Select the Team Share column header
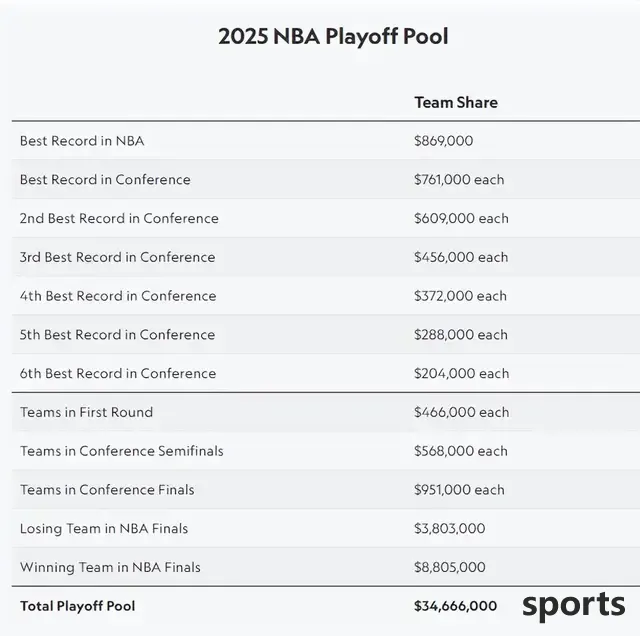This screenshot has height=636, width=640. pos(456,102)
